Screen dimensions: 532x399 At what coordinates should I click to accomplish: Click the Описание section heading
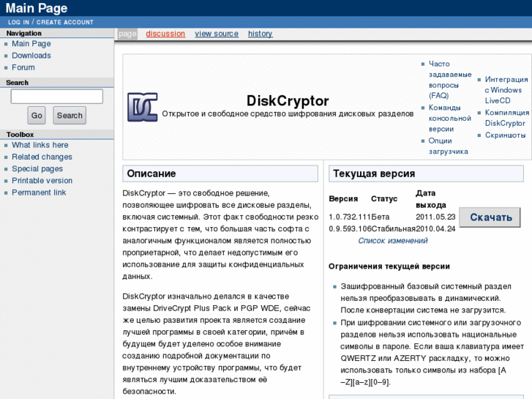click(x=220, y=174)
